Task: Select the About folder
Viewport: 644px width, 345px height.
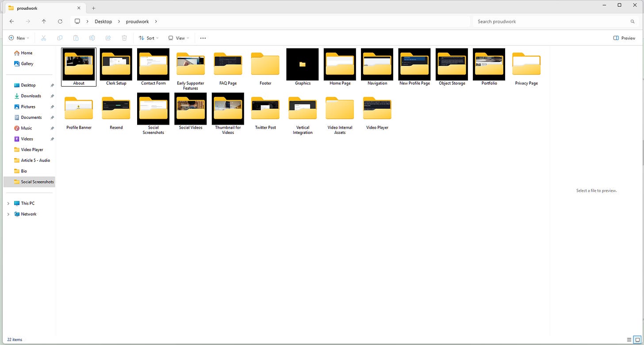Action: [79, 67]
